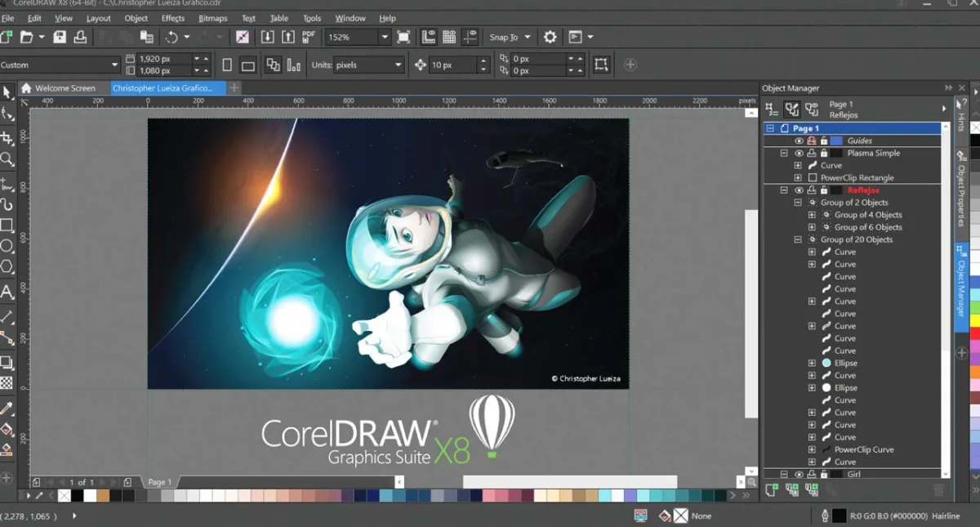This screenshot has width=980, height=527.
Task: Select the Connector tool
Action: [x=7, y=338]
